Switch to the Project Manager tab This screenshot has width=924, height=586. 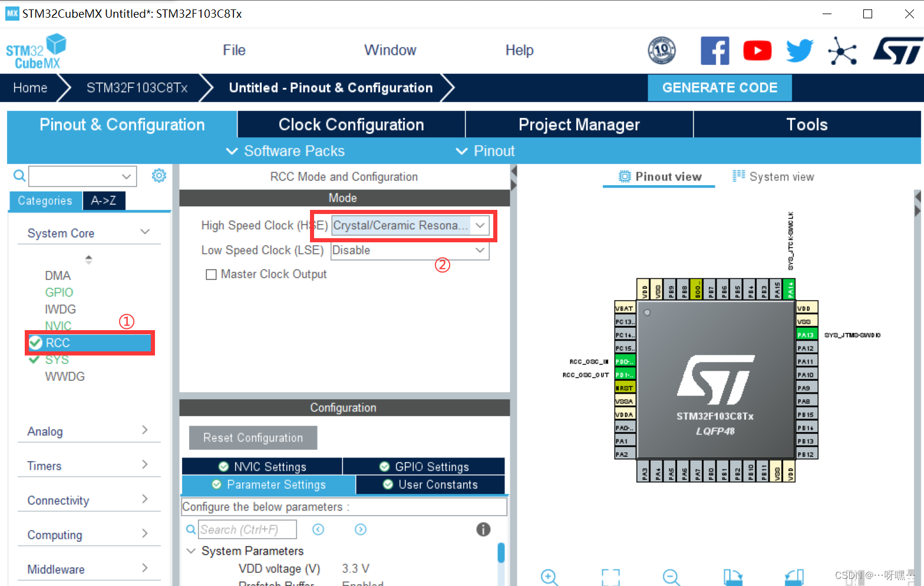click(x=579, y=124)
